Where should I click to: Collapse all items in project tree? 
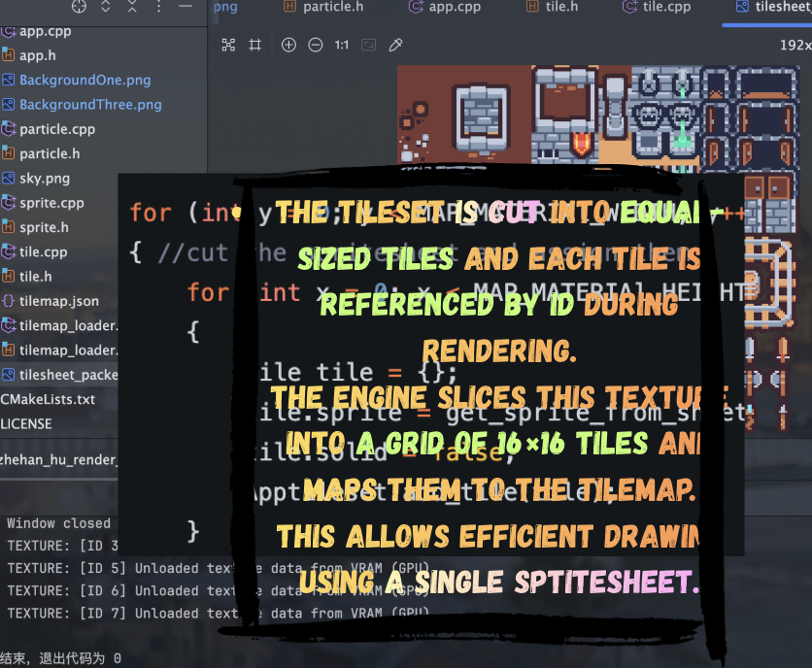[132, 7]
